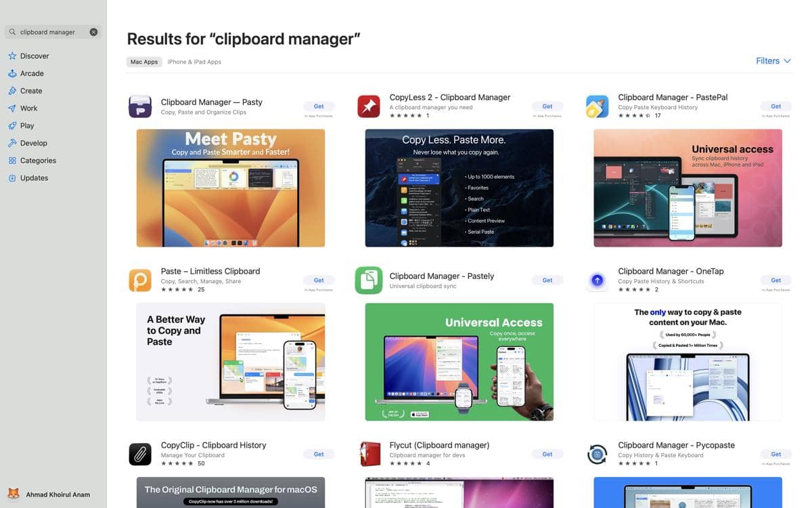Get CopyClip - Clipboard History

click(319, 454)
